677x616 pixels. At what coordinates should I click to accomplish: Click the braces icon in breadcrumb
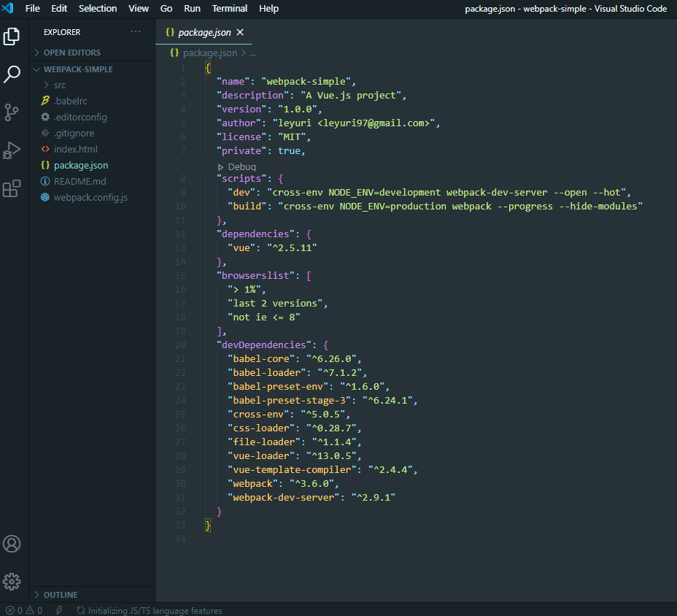(174, 53)
